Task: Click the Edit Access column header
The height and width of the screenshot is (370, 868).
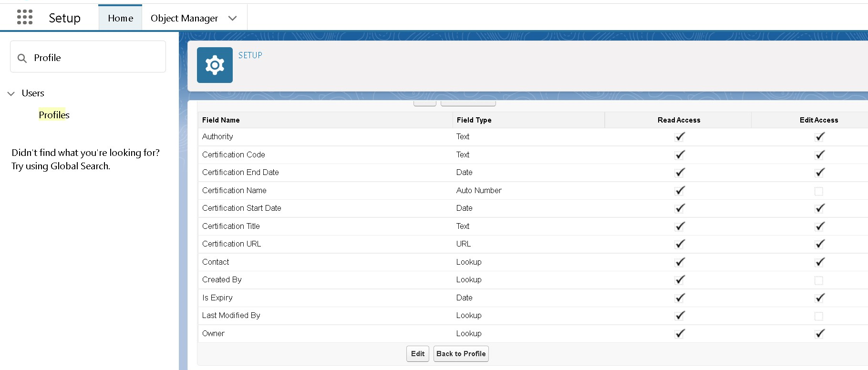Action: [819, 120]
